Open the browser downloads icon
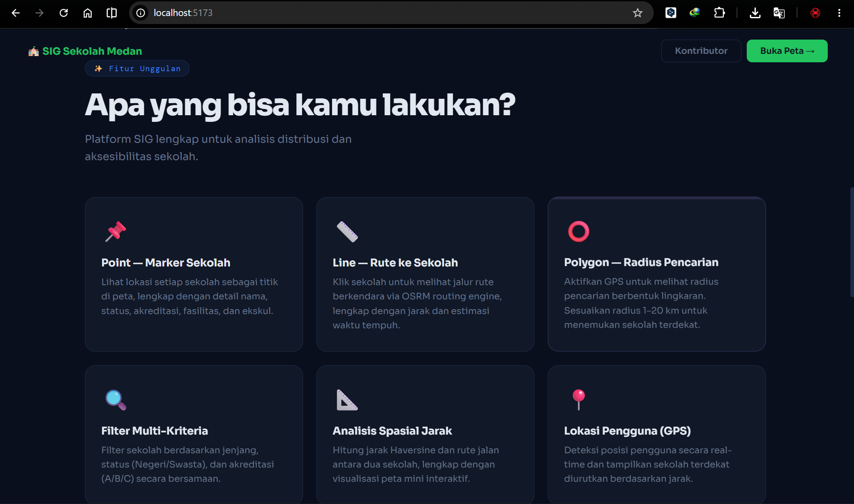854x504 pixels. coord(755,13)
